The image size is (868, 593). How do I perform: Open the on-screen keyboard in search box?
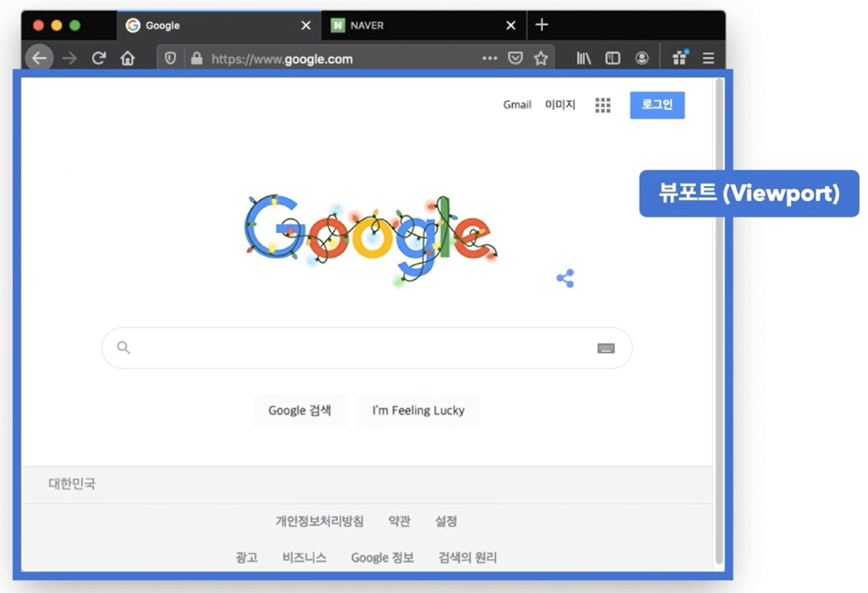pos(606,348)
